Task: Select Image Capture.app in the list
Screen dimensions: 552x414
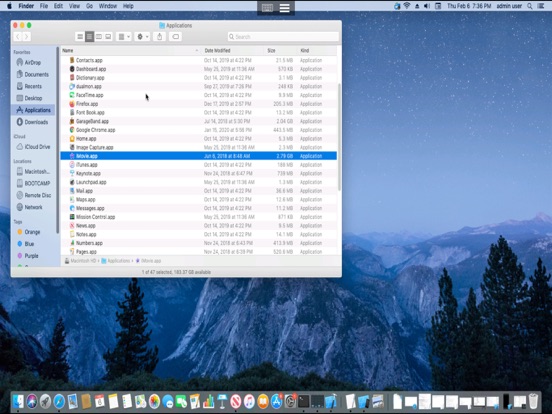Action: click(x=199, y=148)
